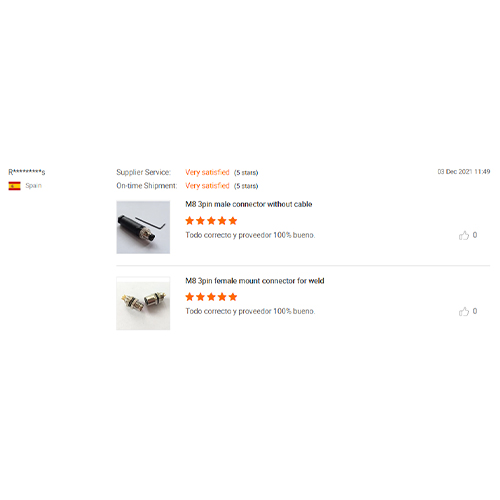Click Supplier Service Very satisfied rating
500x500 pixels.
coord(207,172)
